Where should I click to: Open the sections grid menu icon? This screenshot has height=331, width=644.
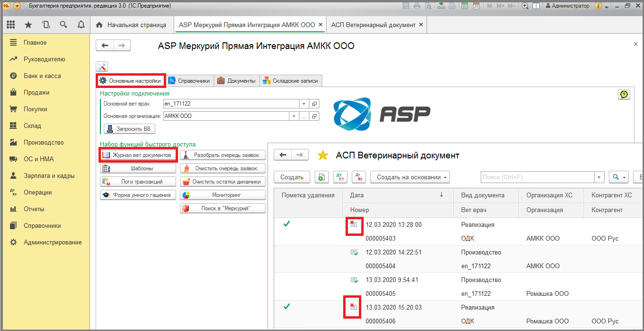coord(10,25)
